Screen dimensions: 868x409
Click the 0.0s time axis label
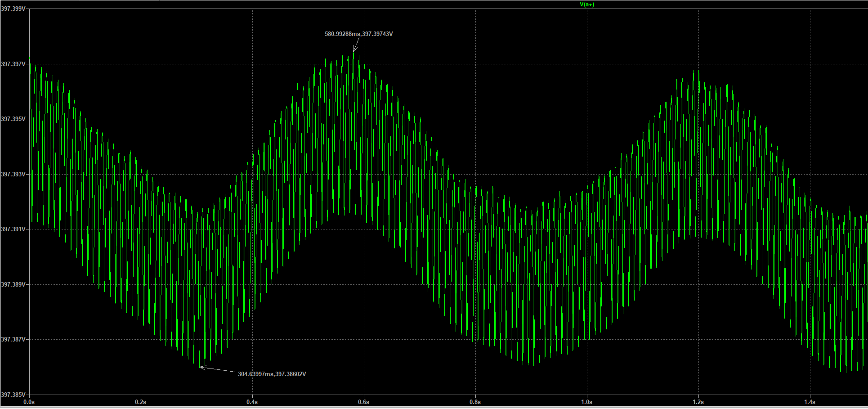coord(29,402)
